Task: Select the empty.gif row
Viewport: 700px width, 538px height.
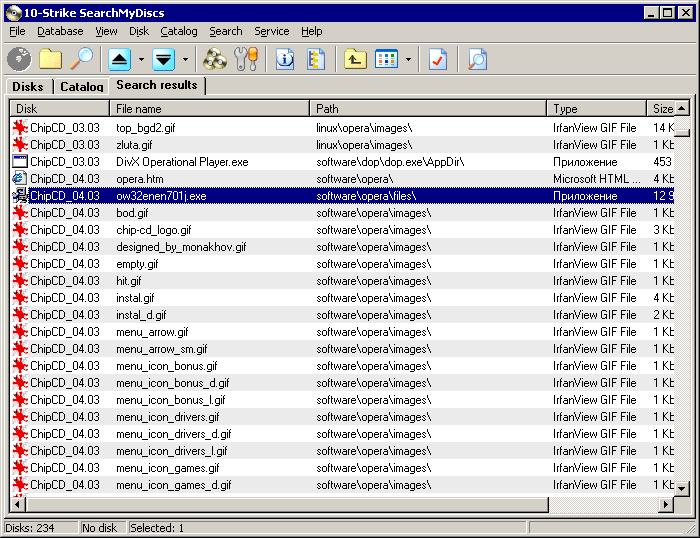Action: pos(342,263)
